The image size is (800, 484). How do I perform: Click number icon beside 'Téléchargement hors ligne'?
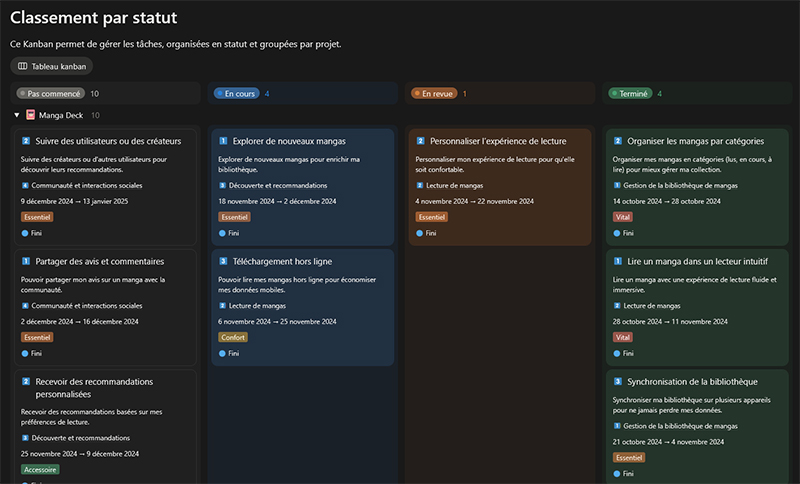[223, 261]
